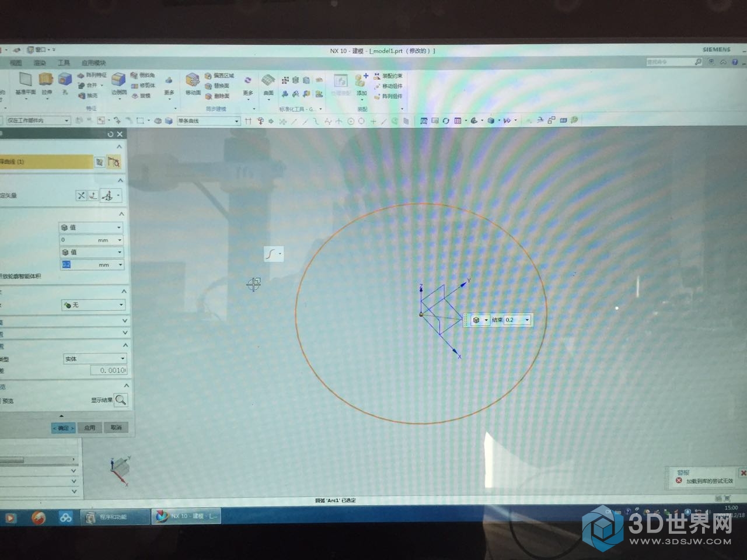Image resolution: width=747 pixels, height=560 pixels.
Task: Click the Show Result magnifier button
Action: [x=121, y=400]
